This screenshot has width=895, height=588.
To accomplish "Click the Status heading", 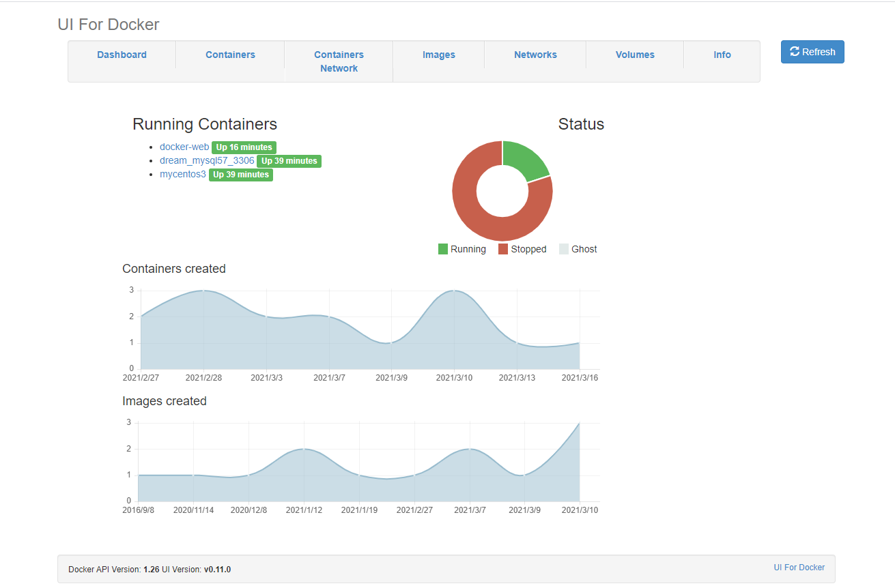I will pyautogui.click(x=581, y=124).
